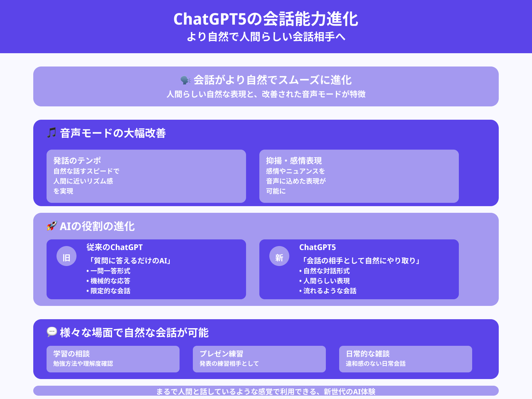This screenshot has height=399, width=532.
Task: Click the 日常的な雑談 card
Action: click(x=406, y=359)
